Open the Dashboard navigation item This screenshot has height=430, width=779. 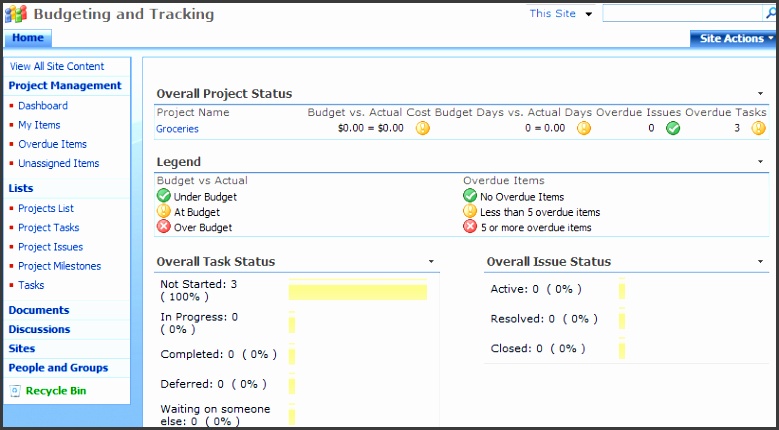(43, 106)
